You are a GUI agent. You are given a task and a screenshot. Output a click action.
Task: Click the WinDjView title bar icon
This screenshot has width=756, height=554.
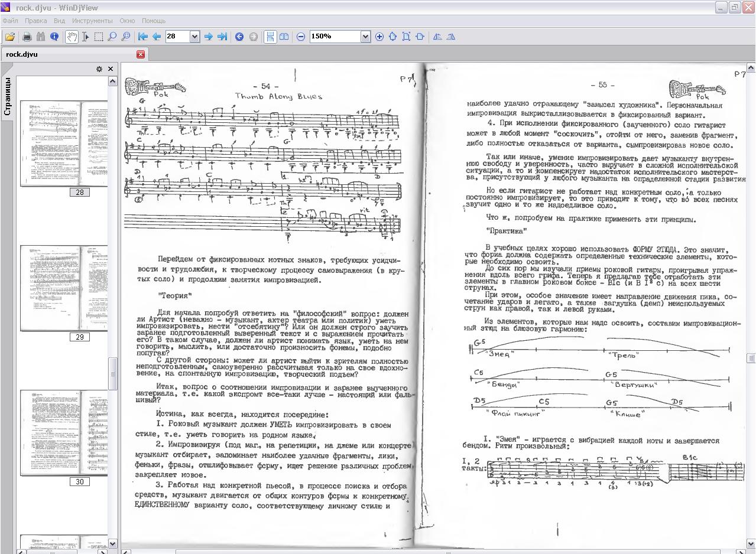coord(7,8)
